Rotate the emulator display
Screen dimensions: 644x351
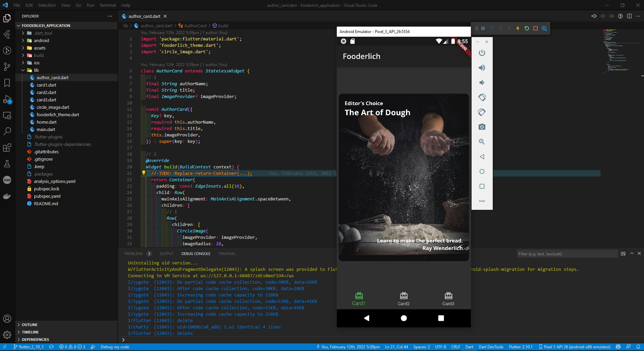point(482,97)
